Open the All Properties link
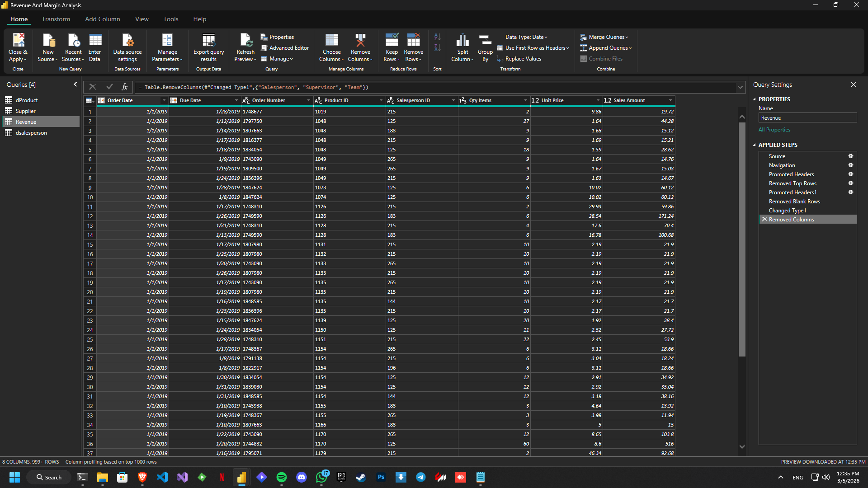 tap(774, 130)
